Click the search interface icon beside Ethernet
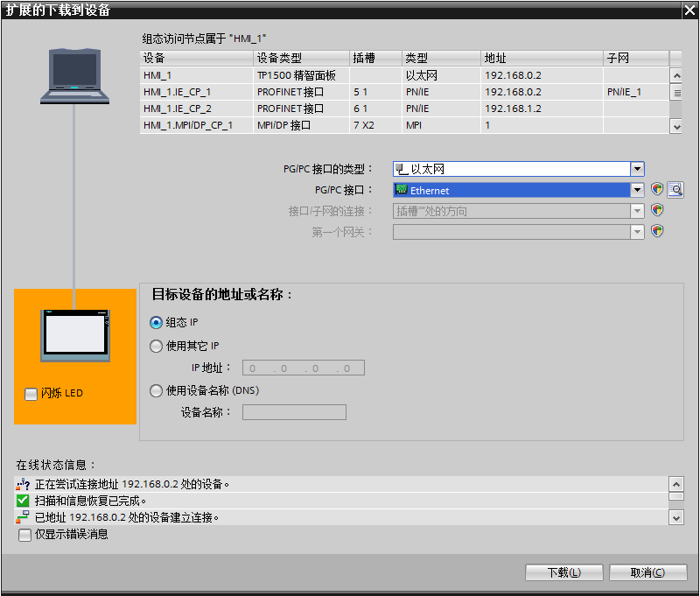Screen dimensions: 700x596 point(675,190)
